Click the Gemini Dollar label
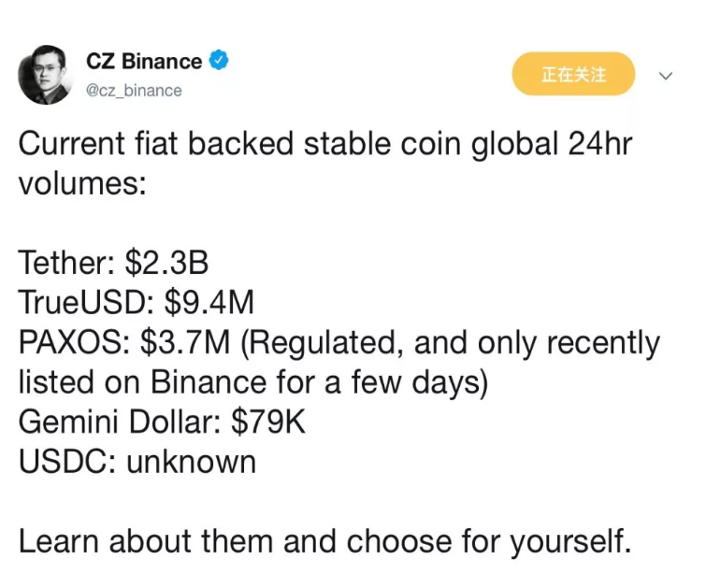Viewport: 706px width, 588px height. (x=120, y=422)
